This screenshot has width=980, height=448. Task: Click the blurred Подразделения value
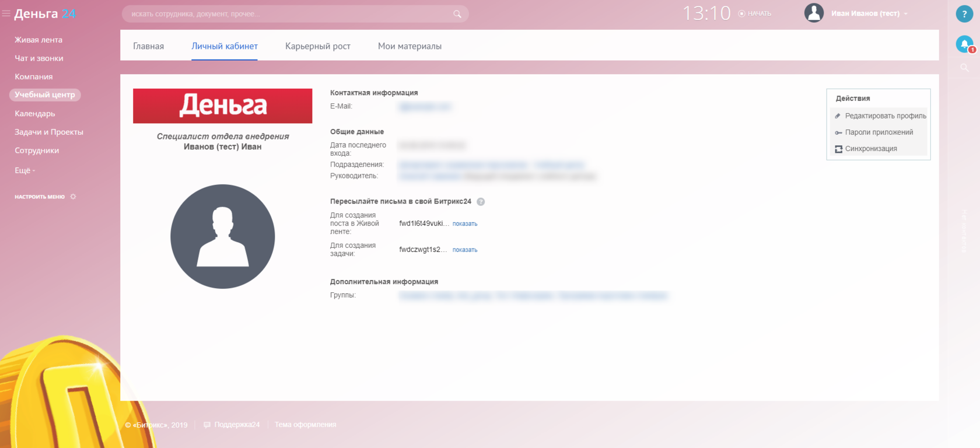(x=491, y=164)
